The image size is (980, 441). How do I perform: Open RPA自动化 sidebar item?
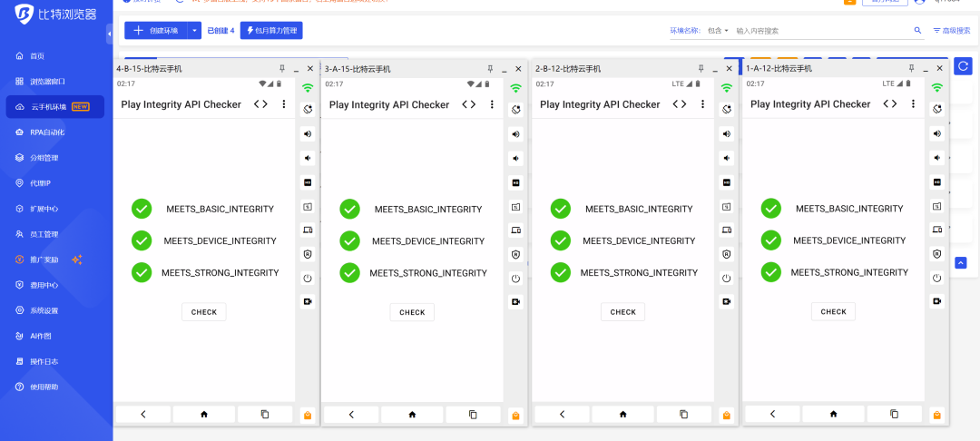(55, 132)
